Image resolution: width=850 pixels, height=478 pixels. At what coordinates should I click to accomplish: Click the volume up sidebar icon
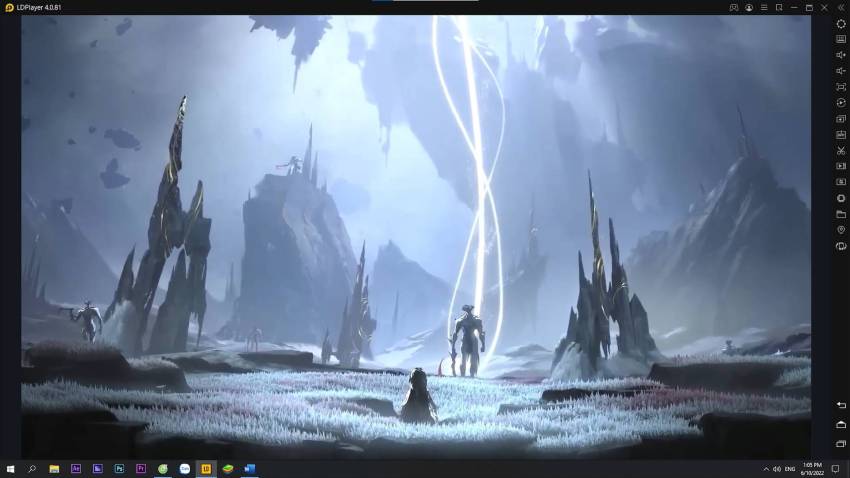coord(841,55)
